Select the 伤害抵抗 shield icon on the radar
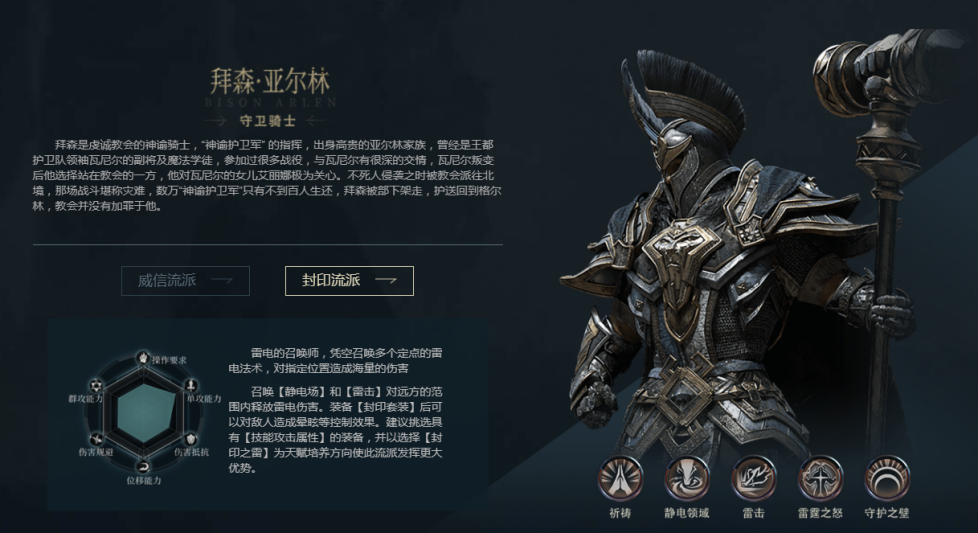The image size is (978, 533). pos(191,439)
